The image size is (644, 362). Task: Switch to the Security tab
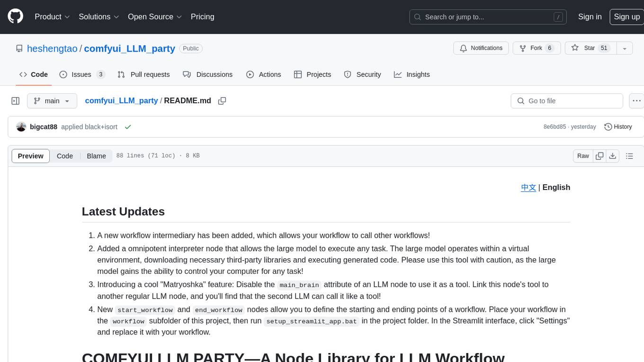tap(362, 74)
